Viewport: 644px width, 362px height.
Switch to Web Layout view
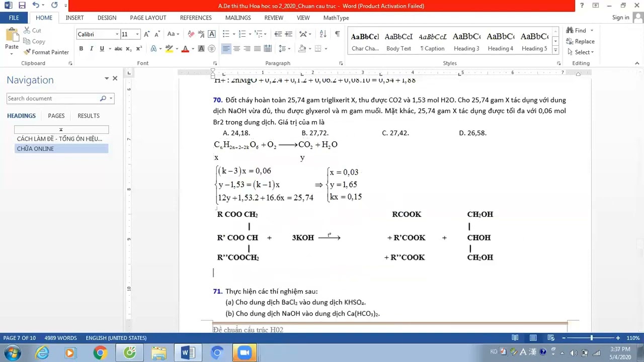550,338
